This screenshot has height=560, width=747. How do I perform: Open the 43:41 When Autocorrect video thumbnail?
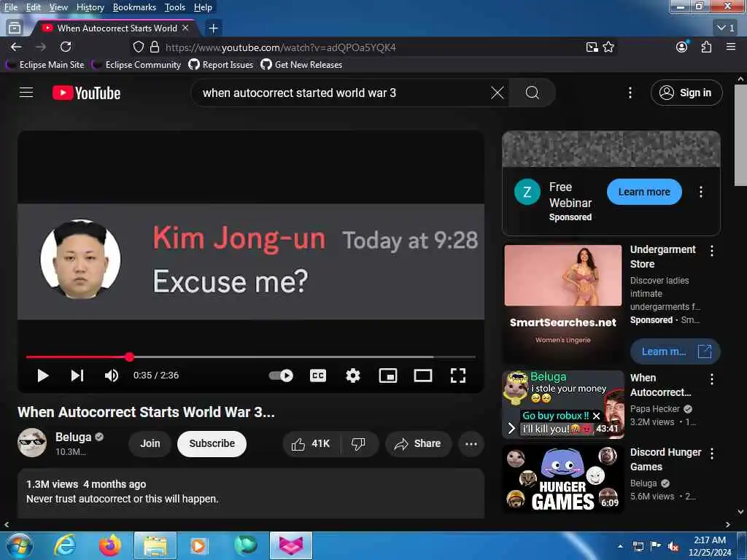563,404
